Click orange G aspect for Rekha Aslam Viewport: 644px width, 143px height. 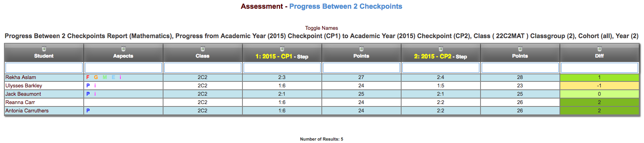[x=96, y=77]
